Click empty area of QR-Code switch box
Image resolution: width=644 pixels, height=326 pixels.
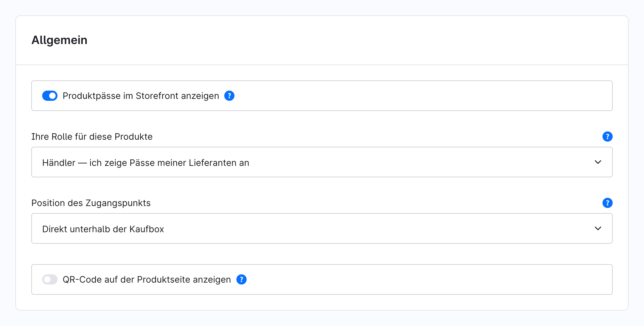pos(428,279)
